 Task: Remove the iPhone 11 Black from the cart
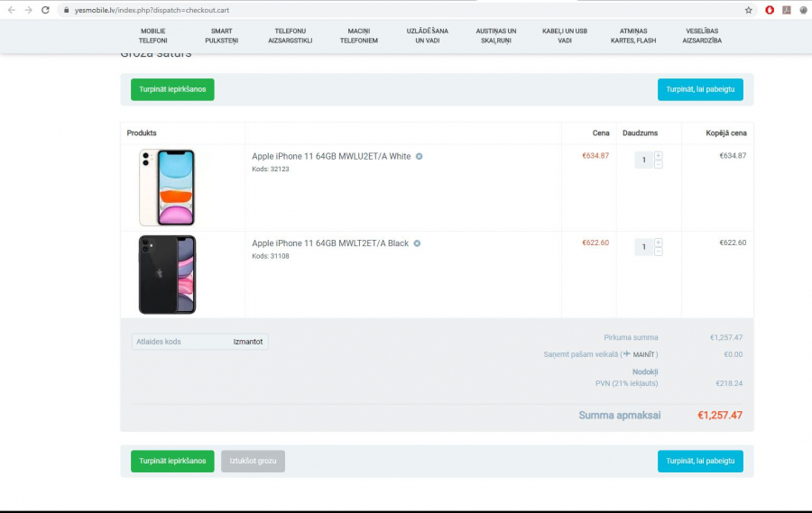(x=417, y=243)
